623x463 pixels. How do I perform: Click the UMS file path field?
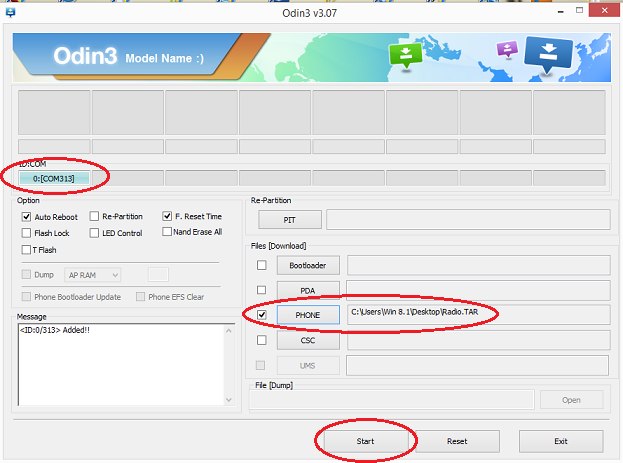click(x=477, y=366)
